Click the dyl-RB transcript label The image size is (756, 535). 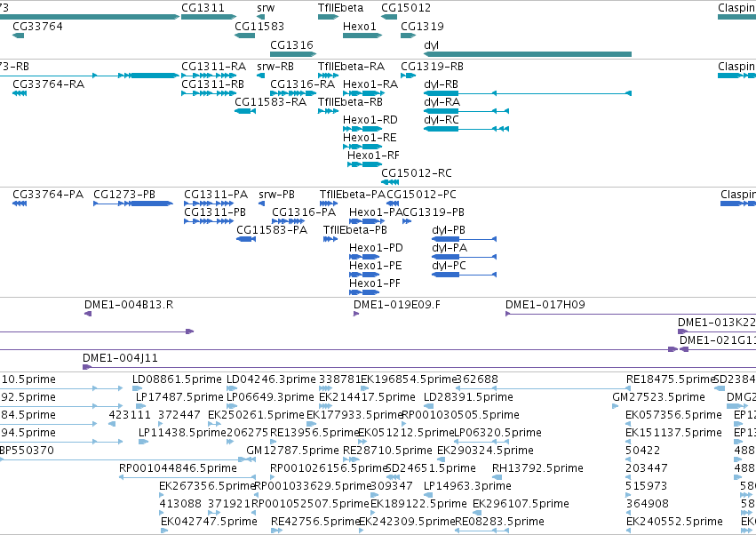[441, 84]
